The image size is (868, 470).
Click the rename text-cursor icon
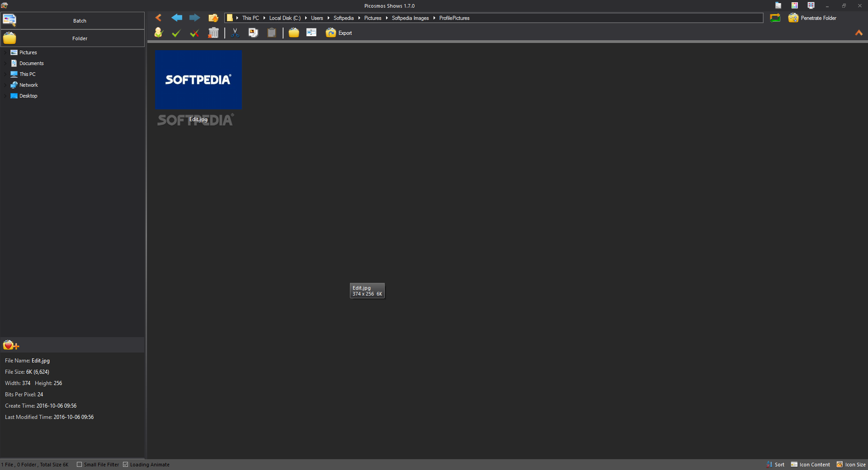(311, 33)
